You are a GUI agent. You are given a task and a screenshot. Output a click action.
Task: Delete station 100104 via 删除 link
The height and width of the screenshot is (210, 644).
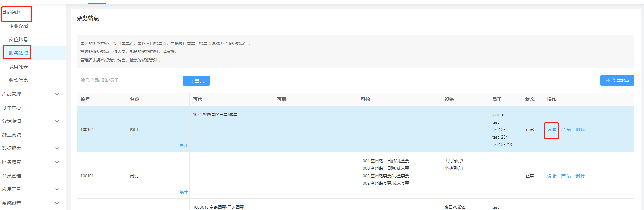click(580, 130)
